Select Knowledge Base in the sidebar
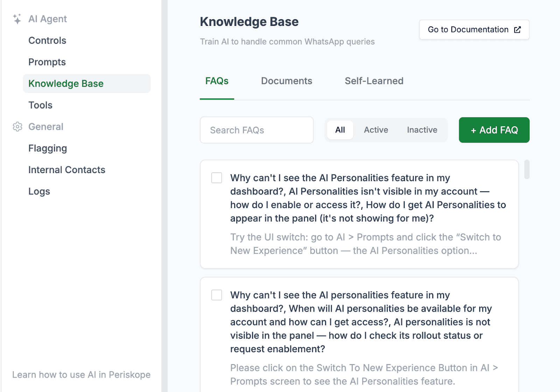 pos(65,84)
